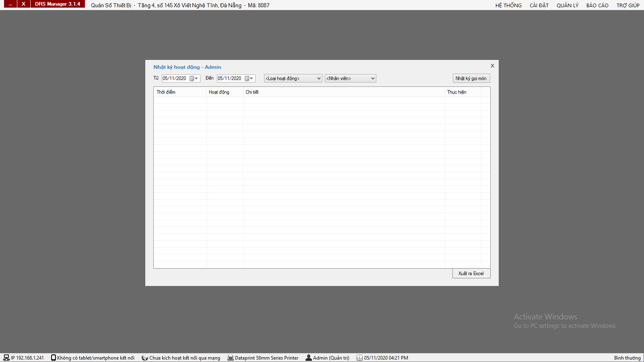Open the HỆ THỐNG menu
The image size is (644, 362).
click(508, 5)
